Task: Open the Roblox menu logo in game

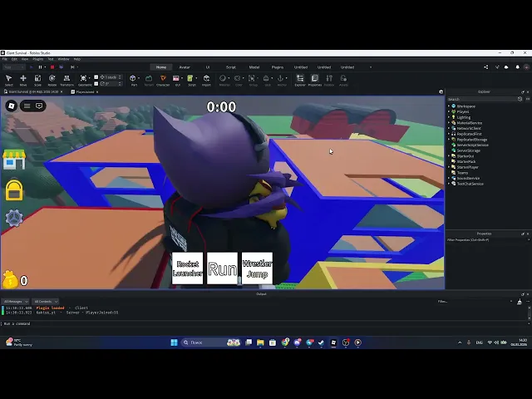Action: click(x=11, y=106)
